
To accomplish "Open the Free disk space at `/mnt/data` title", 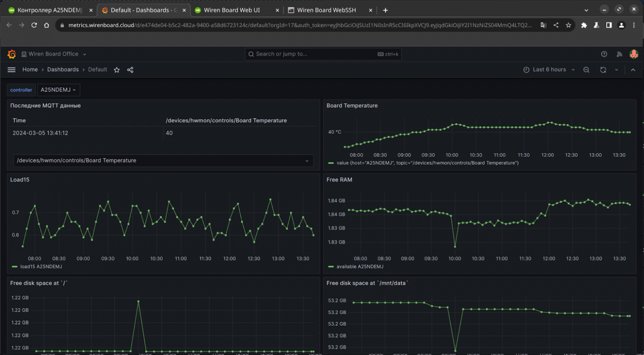I will 367,283.
